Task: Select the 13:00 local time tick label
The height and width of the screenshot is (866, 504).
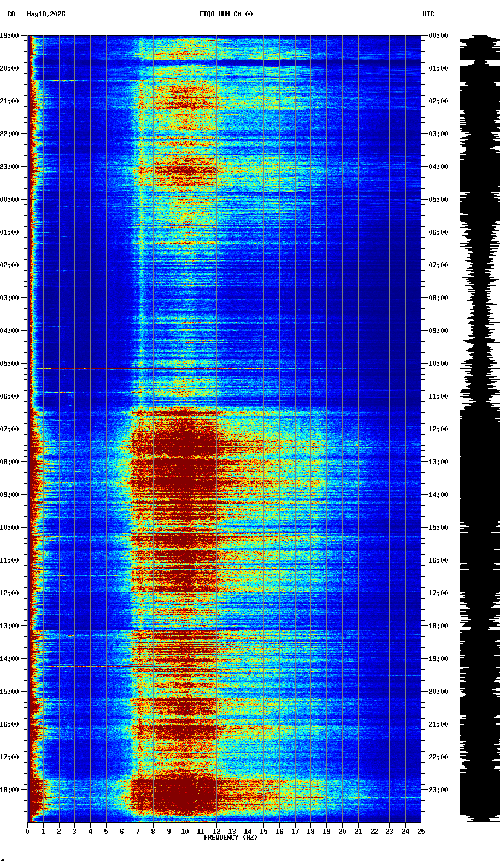Action: [x=9, y=626]
